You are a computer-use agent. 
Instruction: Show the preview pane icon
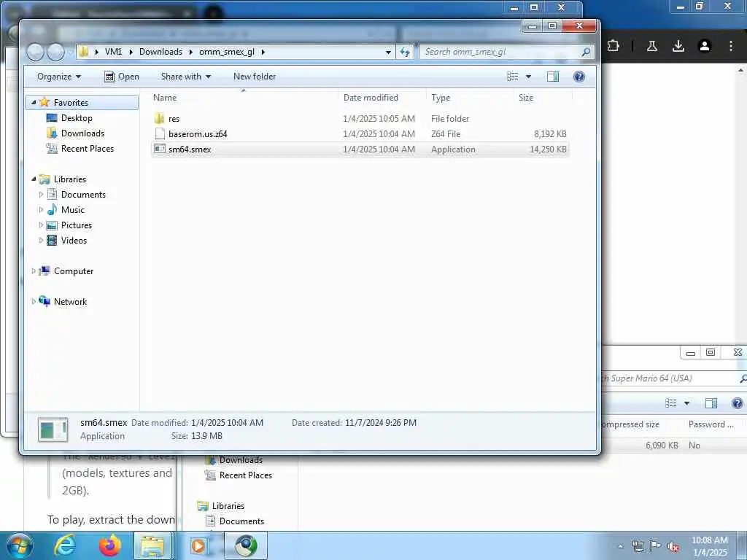tap(553, 77)
